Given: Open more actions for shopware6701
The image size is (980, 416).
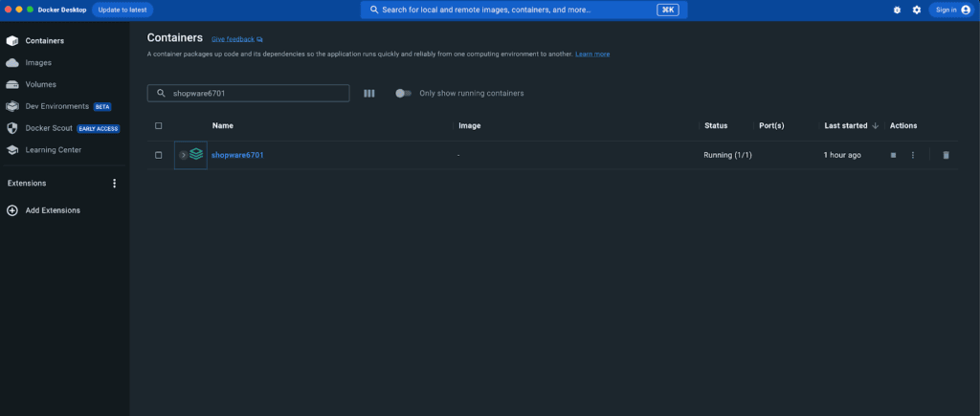Looking at the screenshot, I should (x=912, y=155).
